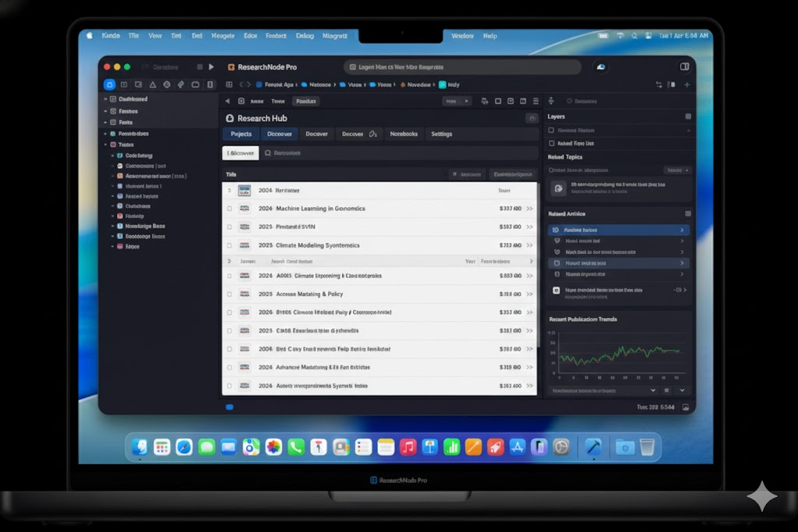
Task: Click the search field below the Research Hub tabs
Action: pyautogui.click(x=400, y=153)
